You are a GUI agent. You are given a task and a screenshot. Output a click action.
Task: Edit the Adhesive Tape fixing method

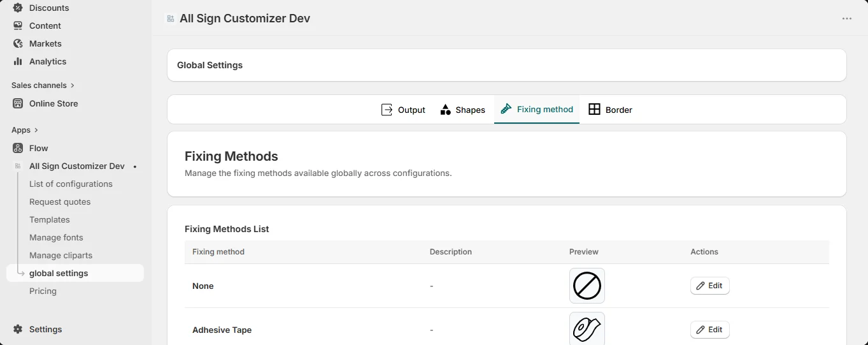click(x=709, y=330)
